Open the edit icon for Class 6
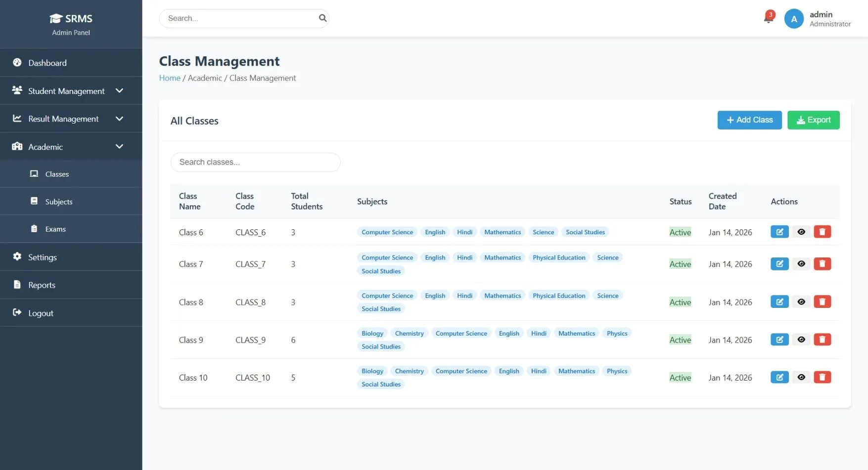This screenshot has width=868, height=470. coord(779,231)
